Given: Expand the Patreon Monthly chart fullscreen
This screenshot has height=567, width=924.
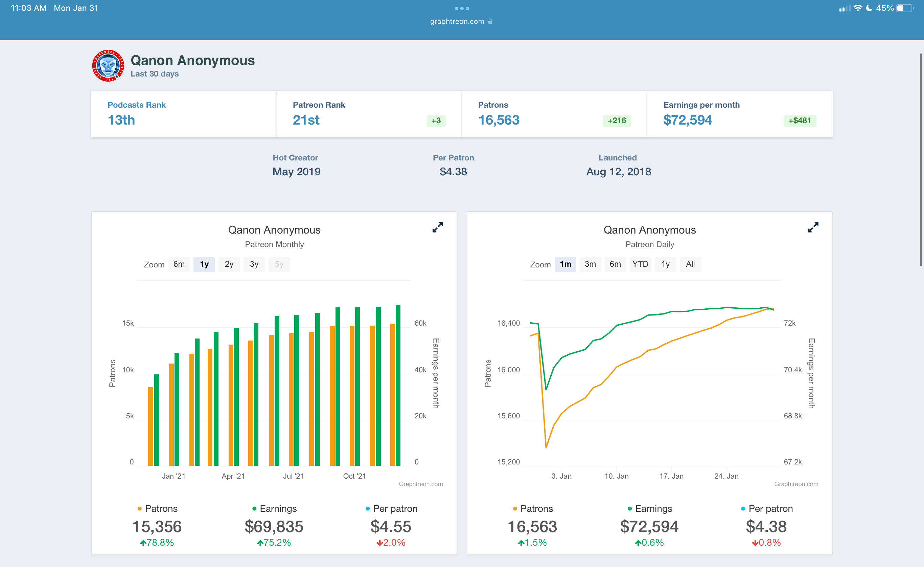Looking at the screenshot, I should pos(438,227).
